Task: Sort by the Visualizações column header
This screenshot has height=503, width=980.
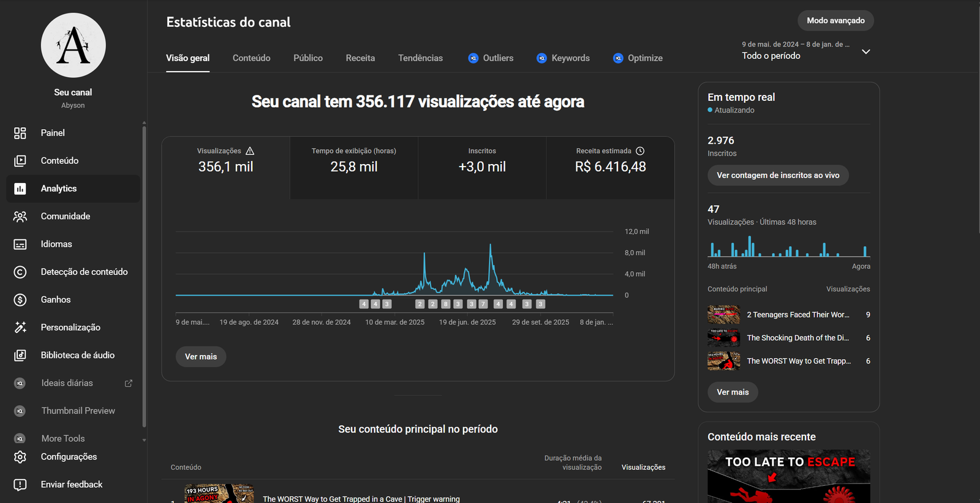Action: 643,468
